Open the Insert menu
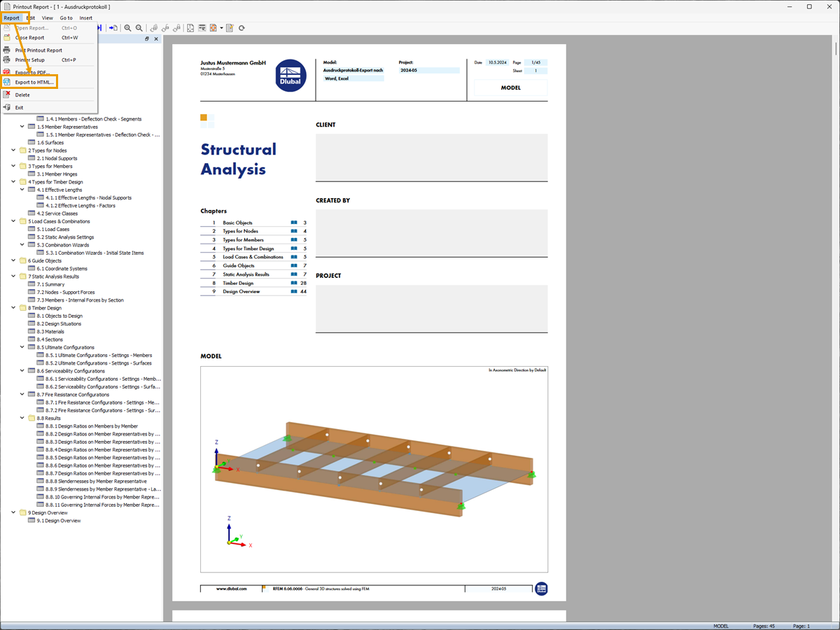 coord(85,17)
